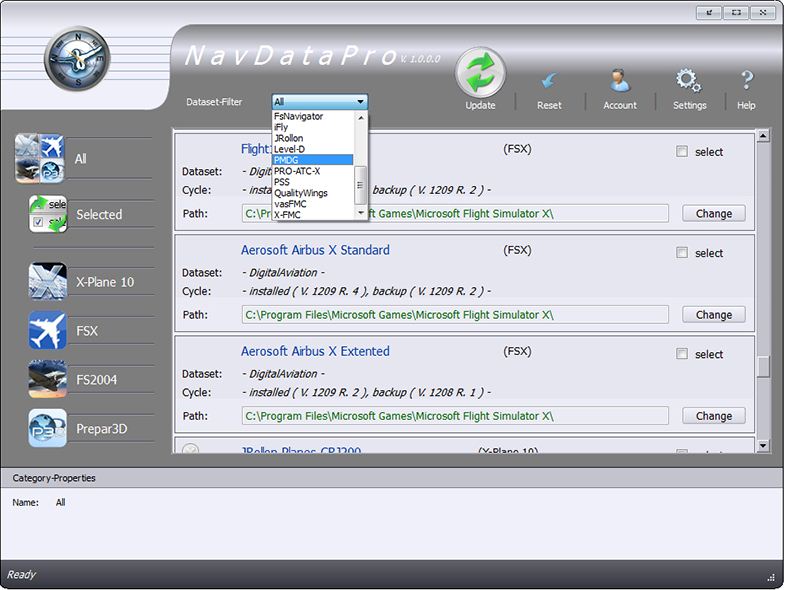Click the Help question mark icon
Image resolution: width=785 pixels, height=590 pixels.
[x=746, y=81]
